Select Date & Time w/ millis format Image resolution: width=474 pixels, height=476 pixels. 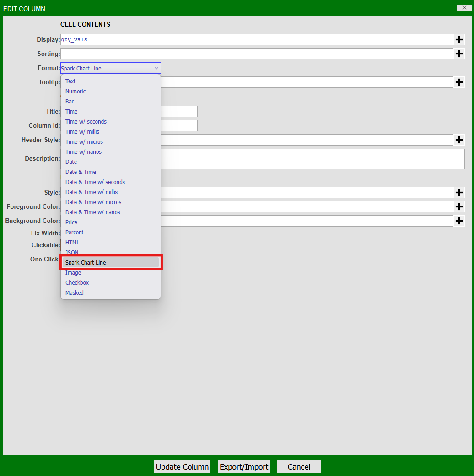tap(92, 192)
